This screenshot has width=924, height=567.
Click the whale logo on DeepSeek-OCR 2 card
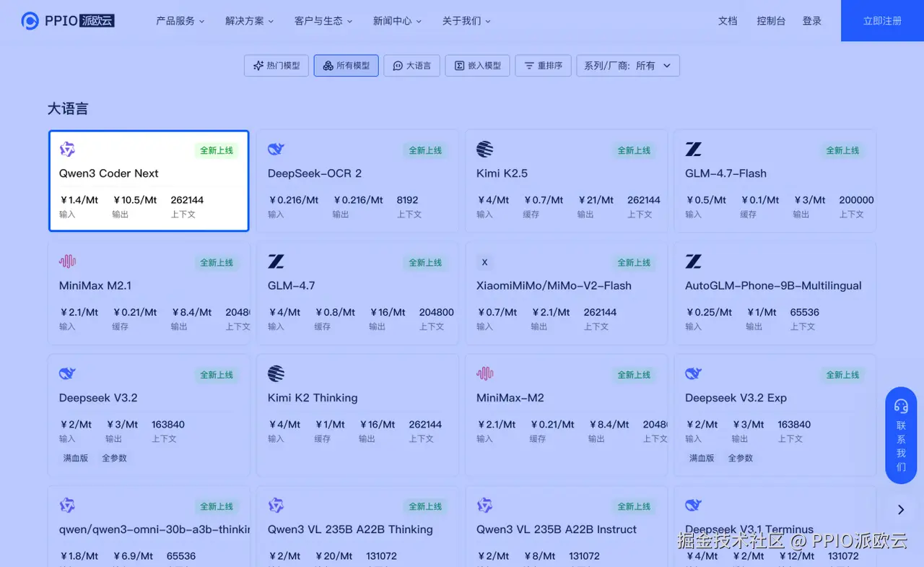point(276,150)
